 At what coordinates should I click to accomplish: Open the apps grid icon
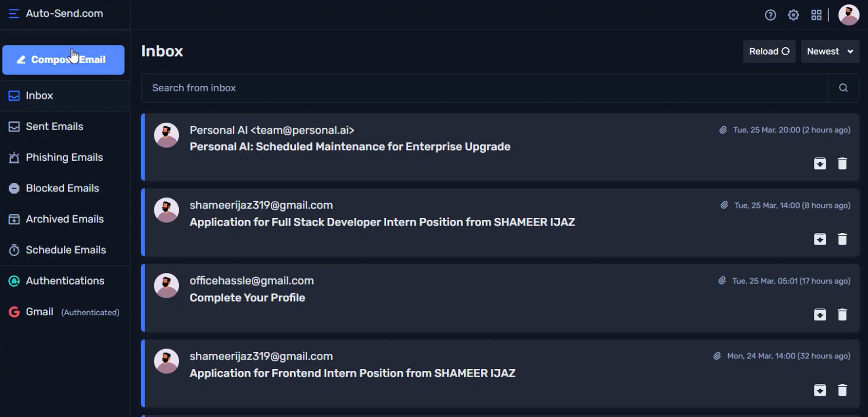click(x=816, y=15)
